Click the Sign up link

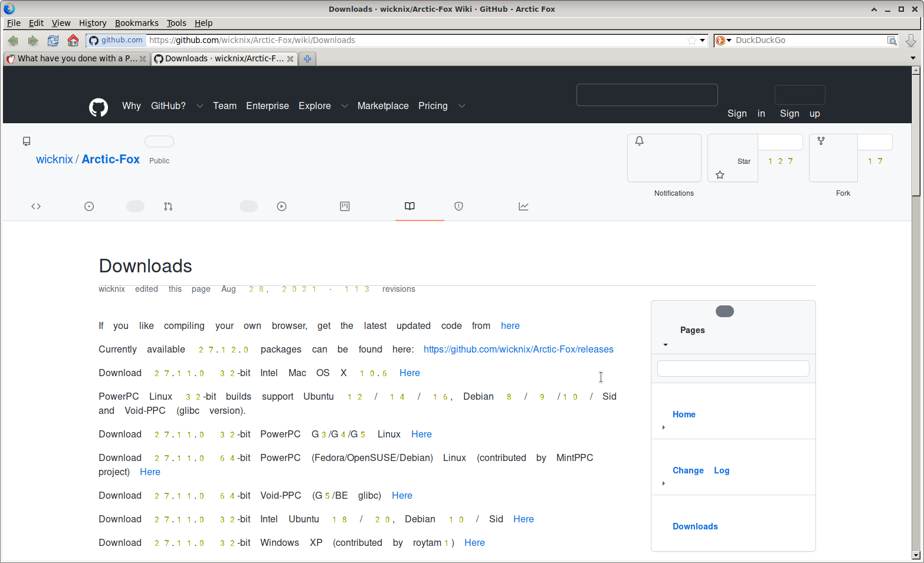point(800,114)
